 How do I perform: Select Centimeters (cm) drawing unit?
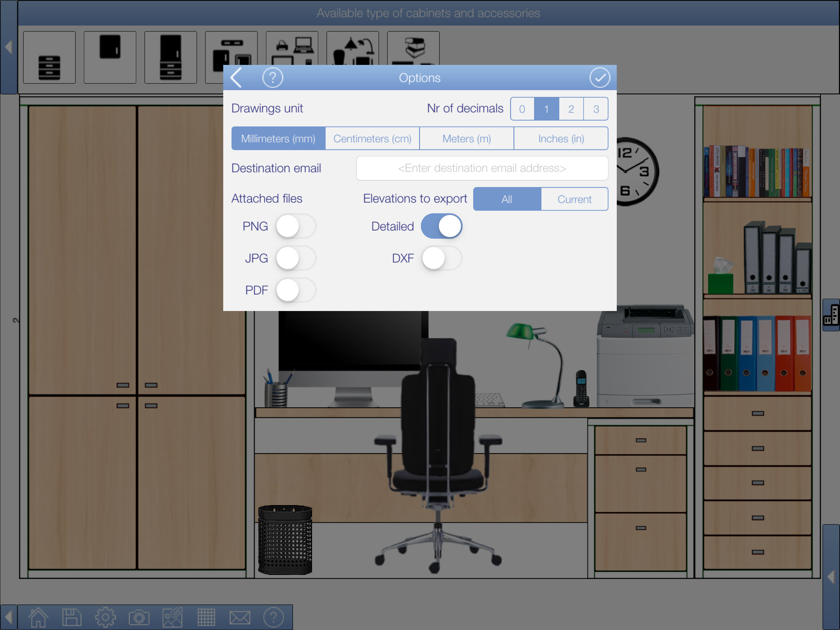point(372,139)
